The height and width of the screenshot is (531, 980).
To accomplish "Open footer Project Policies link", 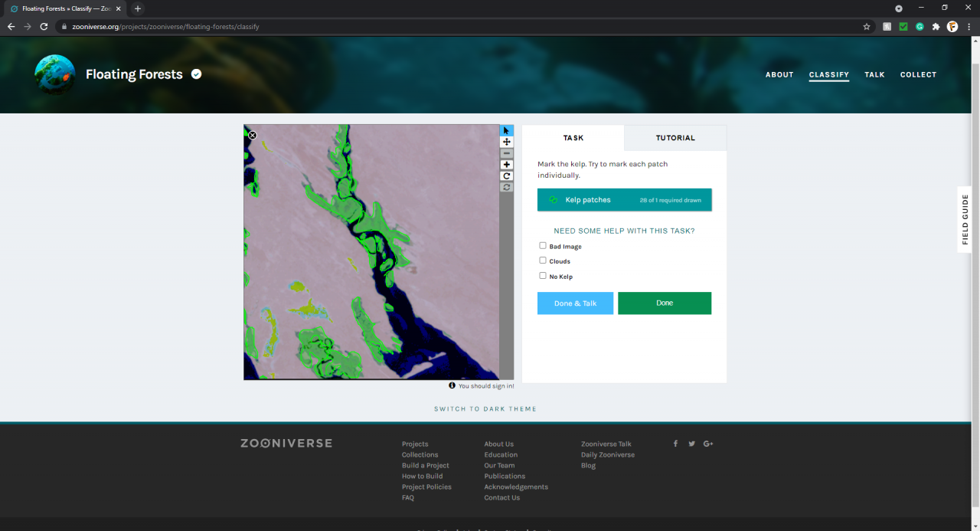I will (426, 487).
